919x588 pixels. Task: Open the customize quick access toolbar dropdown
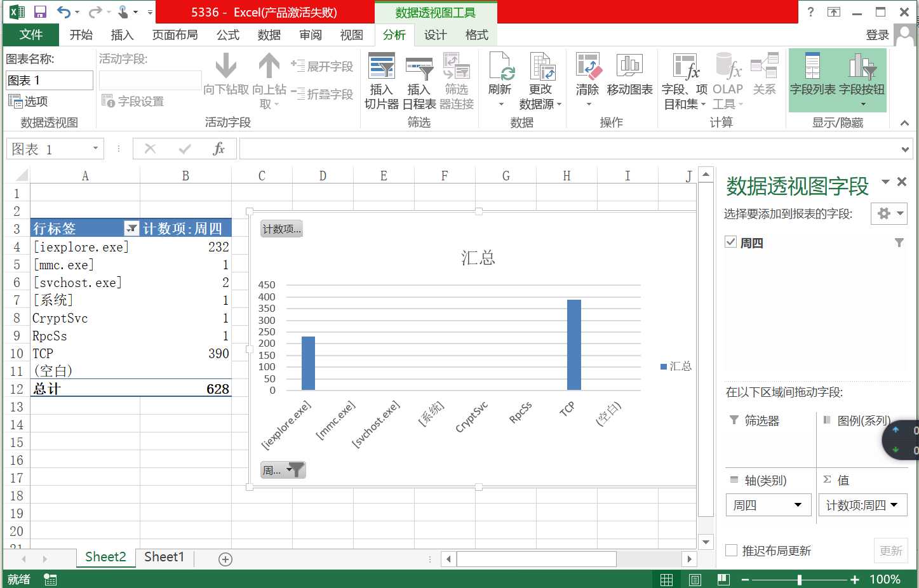(150, 12)
